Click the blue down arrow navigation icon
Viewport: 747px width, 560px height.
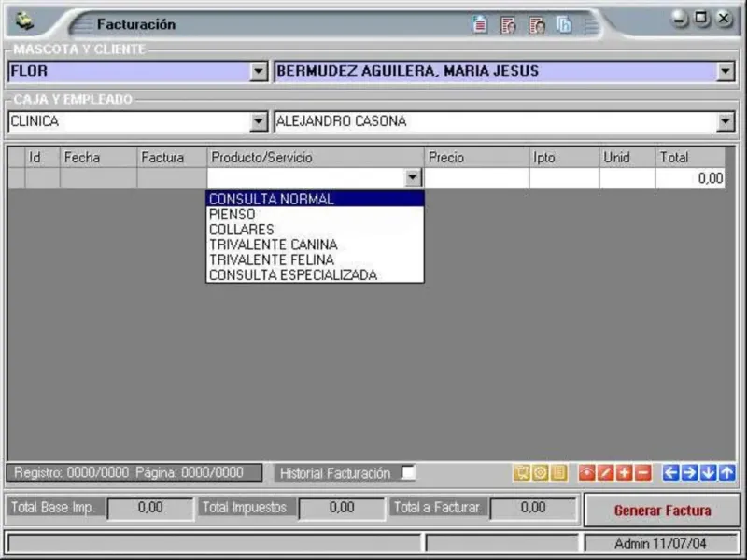click(x=708, y=473)
